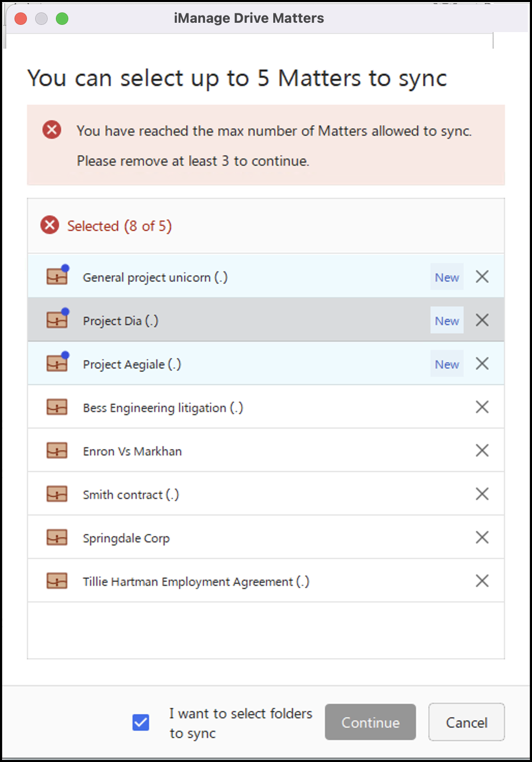Remove General project unicorn from selection
Image resolution: width=532 pixels, height=762 pixels.
(x=482, y=277)
